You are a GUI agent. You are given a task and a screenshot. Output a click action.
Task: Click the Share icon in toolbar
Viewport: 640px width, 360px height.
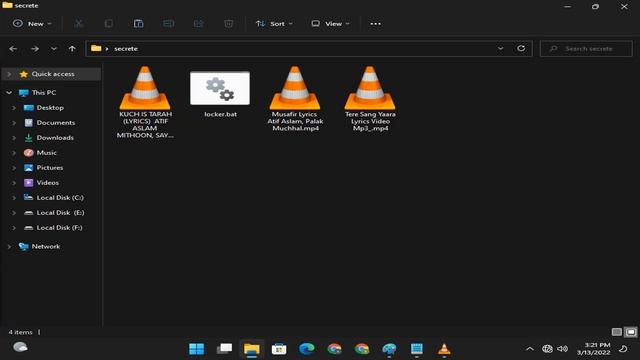point(198,24)
